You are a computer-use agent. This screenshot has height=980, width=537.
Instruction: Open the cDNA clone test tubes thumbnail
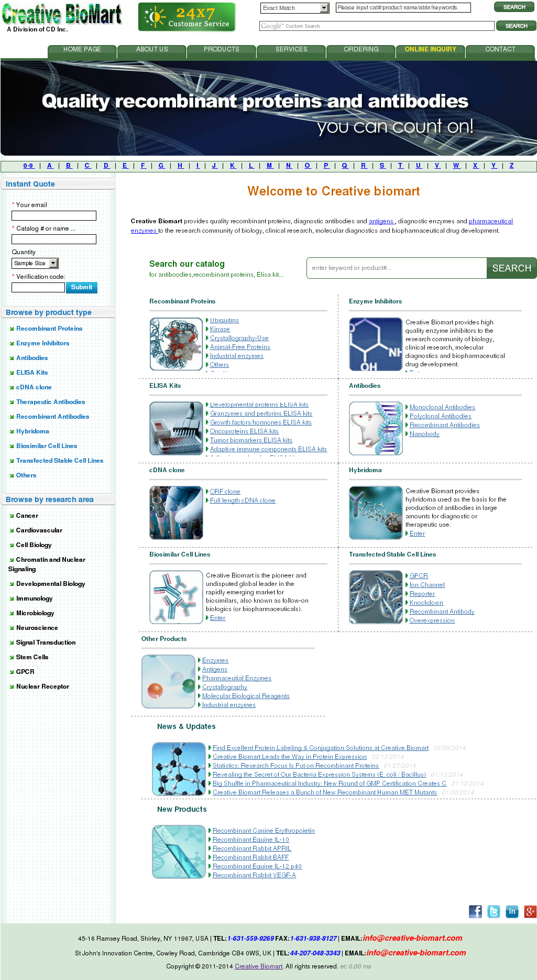coord(176,513)
